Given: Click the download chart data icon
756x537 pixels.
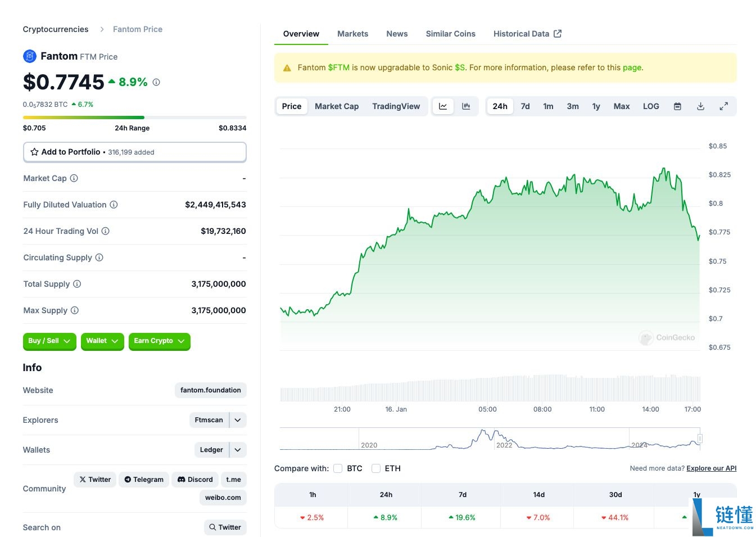Looking at the screenshot, I should tap(700, 106).
